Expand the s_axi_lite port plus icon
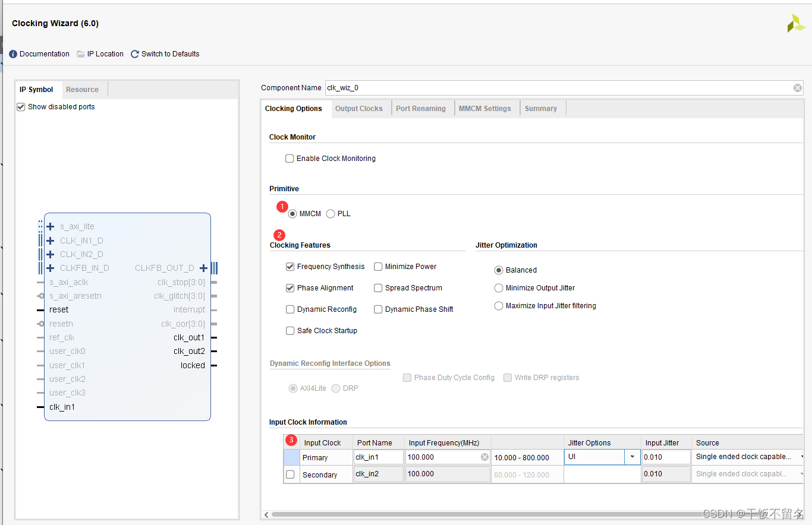 coord(51,226)
